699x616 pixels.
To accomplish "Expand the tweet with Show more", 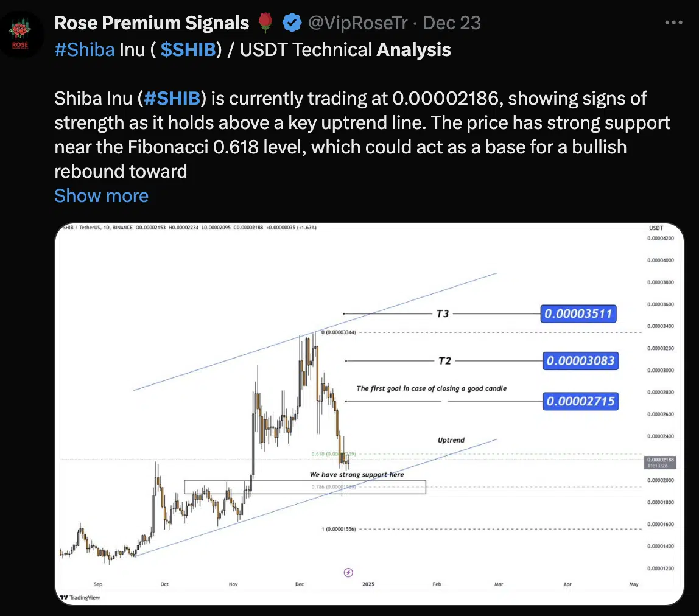I will pyautogui.click(x=101, y=195).
